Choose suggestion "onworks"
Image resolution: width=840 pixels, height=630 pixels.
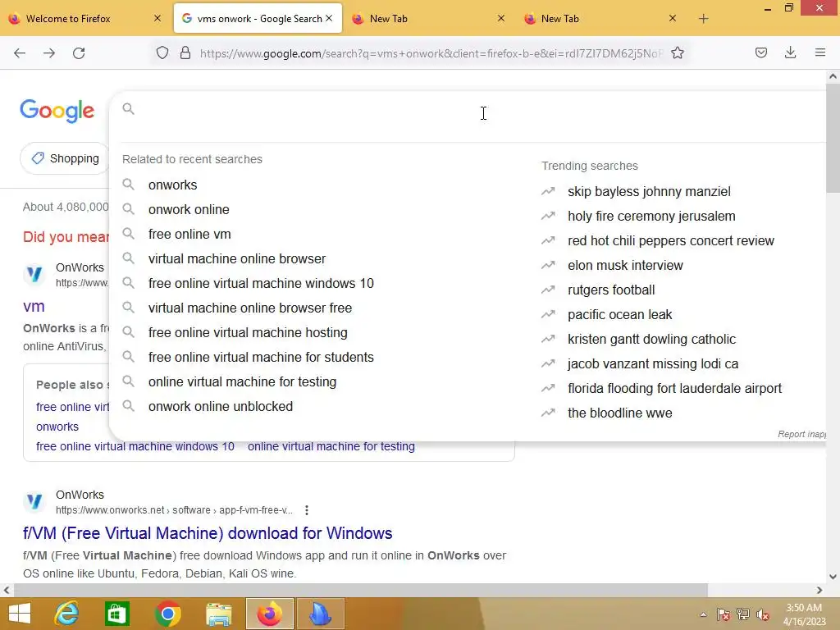(x=172, y=185)
